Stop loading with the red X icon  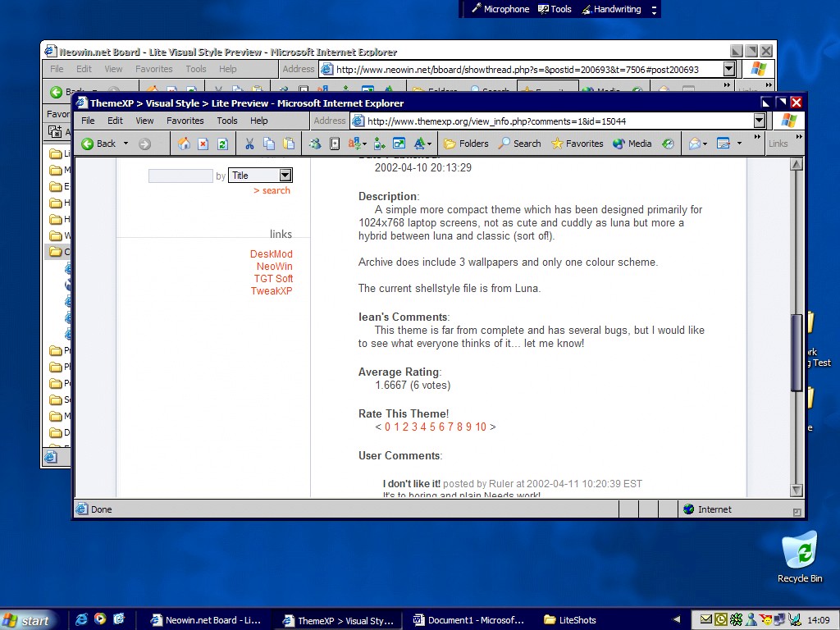point(203,144)
